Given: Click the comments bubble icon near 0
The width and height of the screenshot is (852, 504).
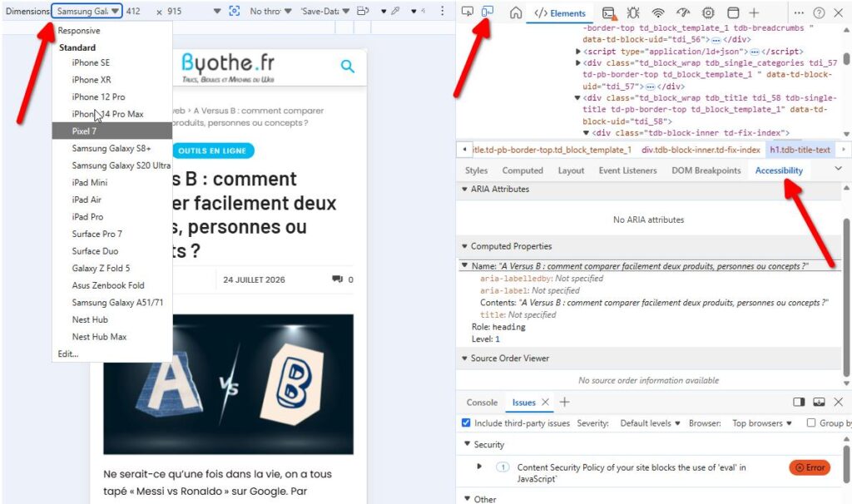Looking at the screenshot, I should click(338, 279).
